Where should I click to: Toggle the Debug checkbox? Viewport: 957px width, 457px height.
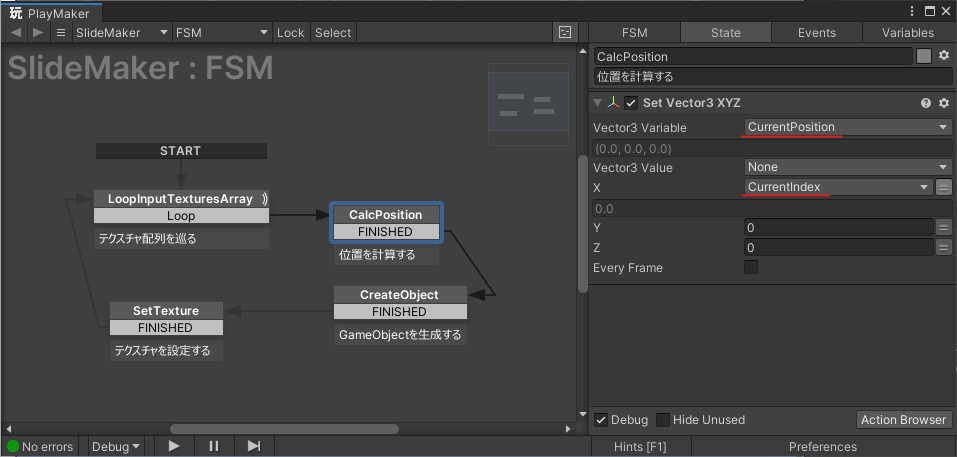coord(601,420)
